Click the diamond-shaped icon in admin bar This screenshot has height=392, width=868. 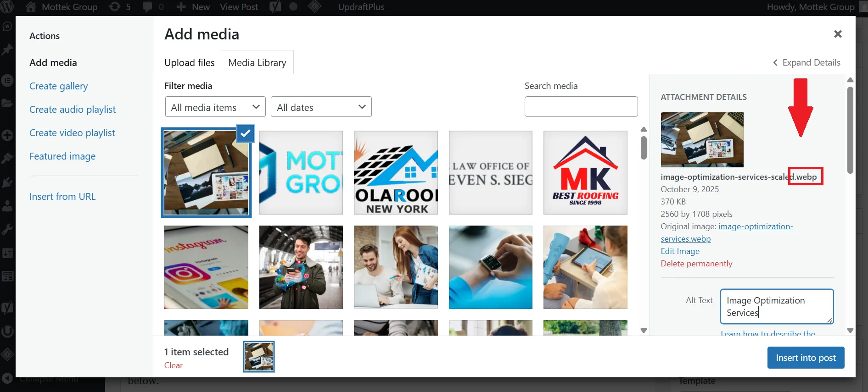(314, 7)
